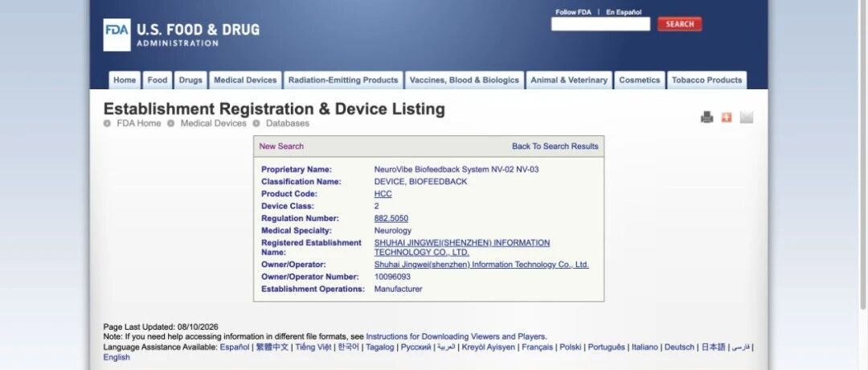Click the red plus share icon

(x=727, y=117)
